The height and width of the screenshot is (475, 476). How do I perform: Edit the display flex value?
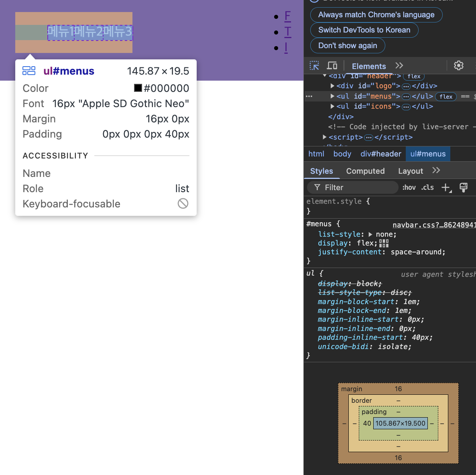point(365,243)
